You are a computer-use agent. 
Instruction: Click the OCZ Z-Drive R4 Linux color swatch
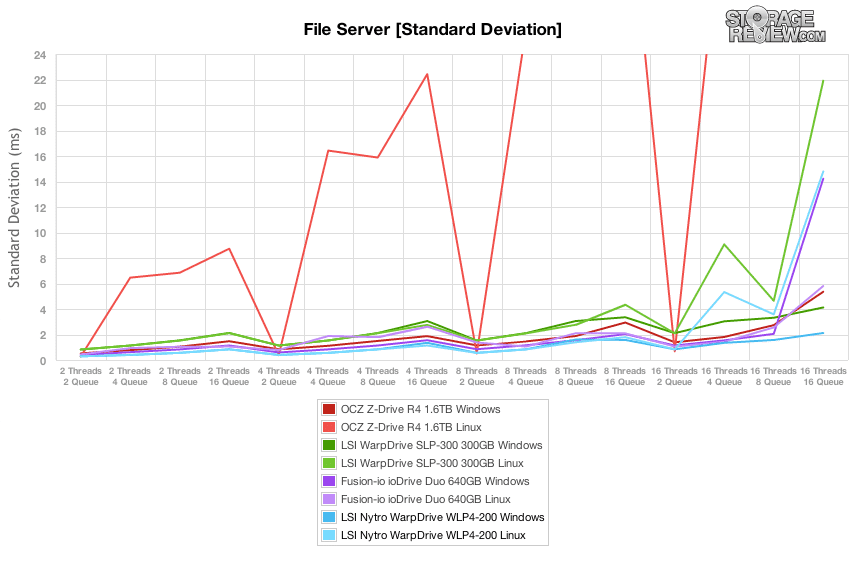click(x=329, y=427)
